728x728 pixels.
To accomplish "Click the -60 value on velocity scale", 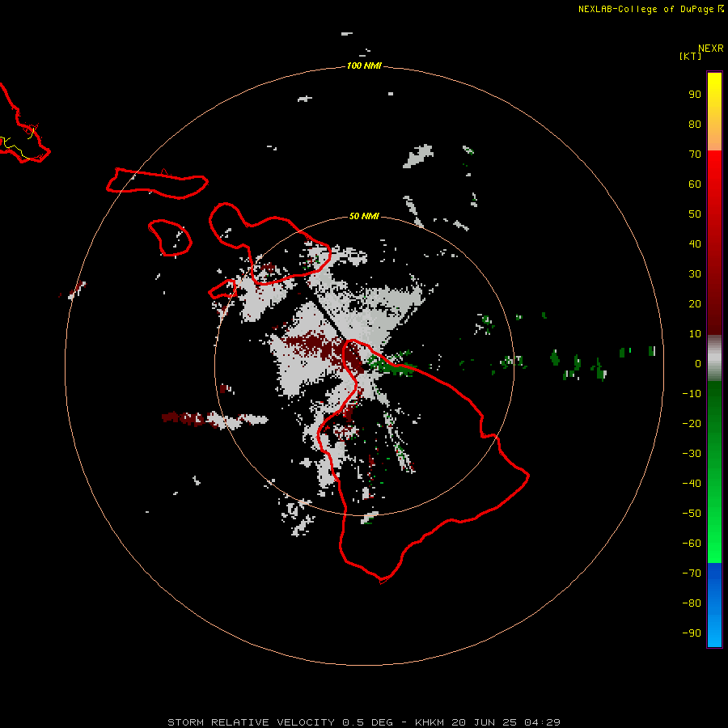I will pos(692,544).
